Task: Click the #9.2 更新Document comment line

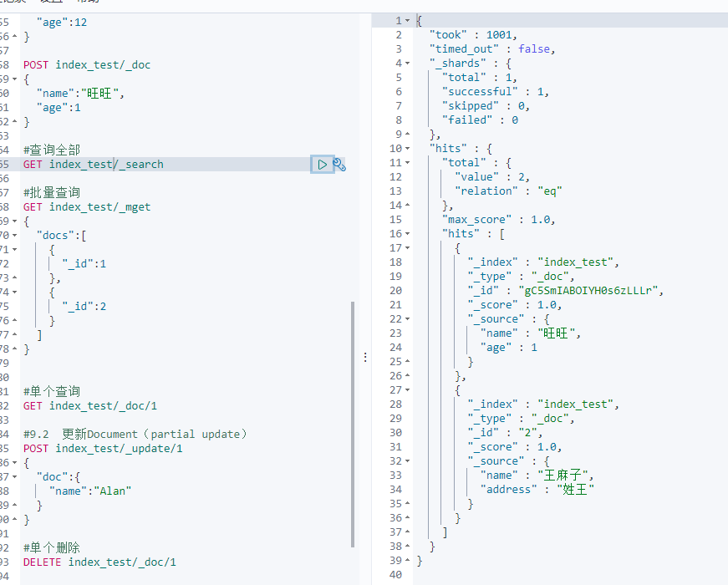Action: [x=135, y=434]
